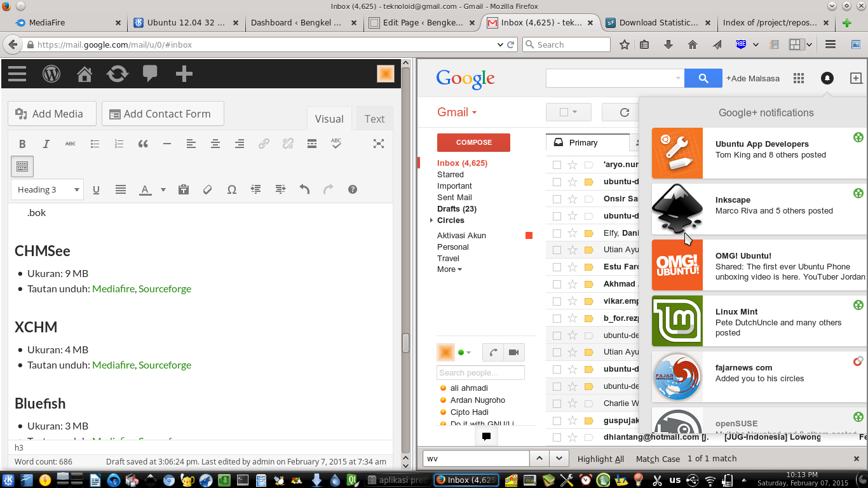868x488 pixels.
Task: Open Drafts (23) folder in Gmail
Action: coord(457,209)
